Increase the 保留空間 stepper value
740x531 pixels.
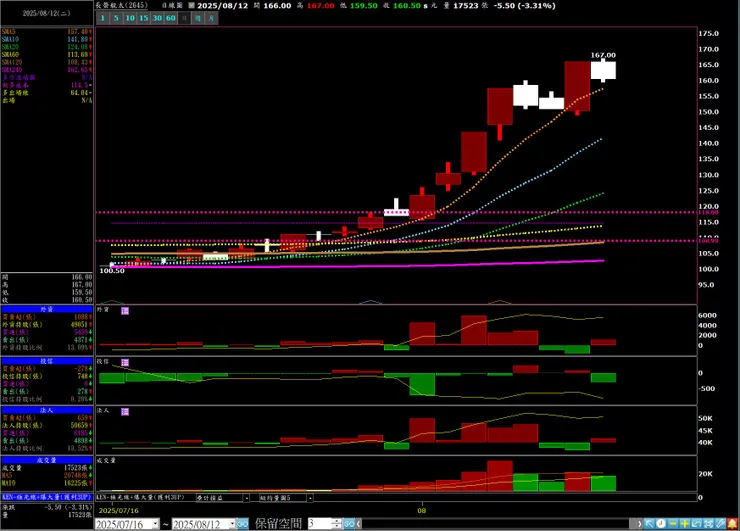click(x=336, y=522)
